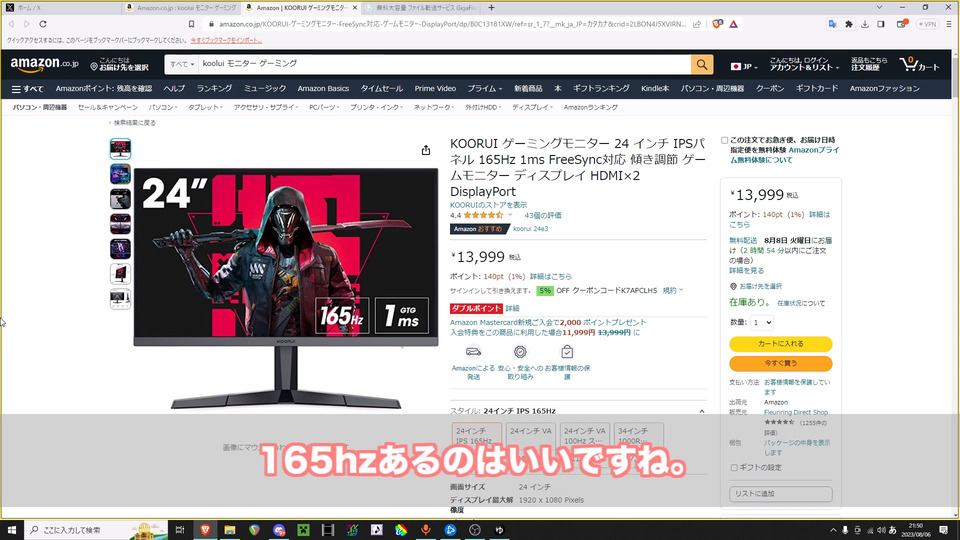
Task: Open the shopping cart icon
Action: [919, 64]
